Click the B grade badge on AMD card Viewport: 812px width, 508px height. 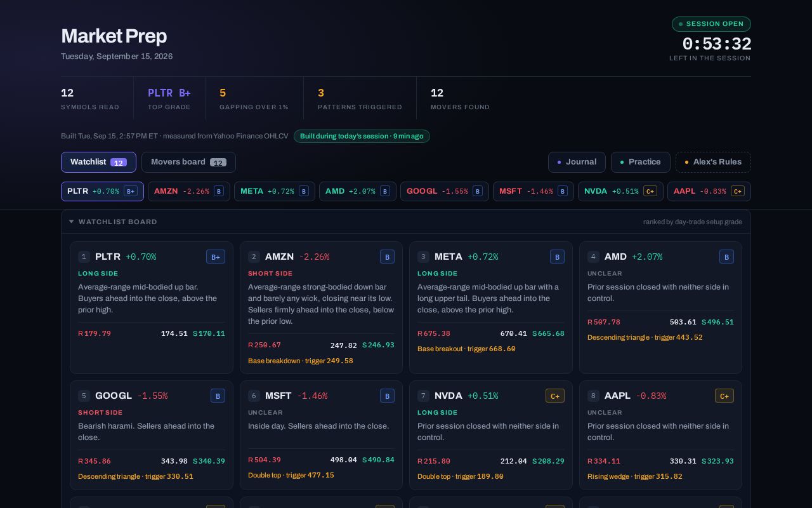coord(726,257)
